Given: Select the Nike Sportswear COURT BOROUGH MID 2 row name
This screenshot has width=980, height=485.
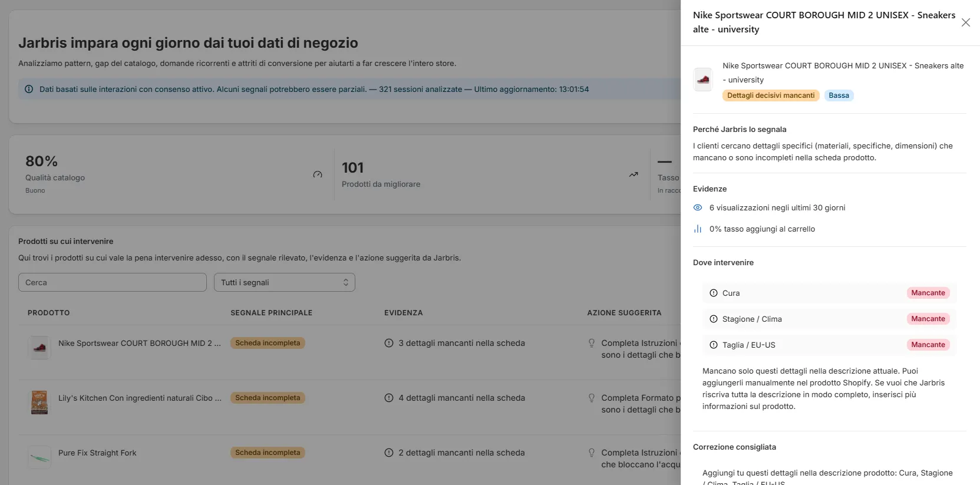Looking at the screenshot, I should [x=140, y=343].
